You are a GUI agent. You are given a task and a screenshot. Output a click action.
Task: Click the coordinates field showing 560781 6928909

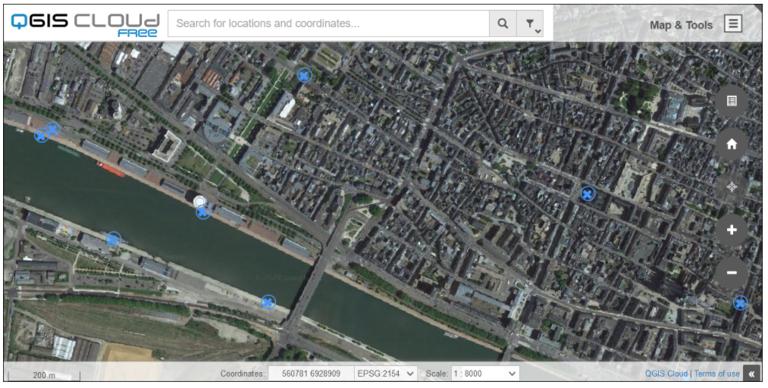(x=311, y=374)
